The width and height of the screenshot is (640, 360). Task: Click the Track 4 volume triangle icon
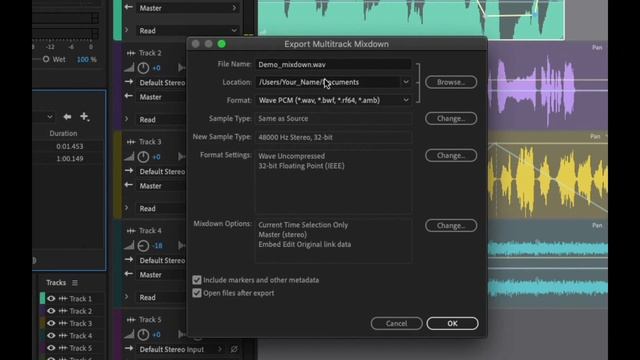coord(129,245)
